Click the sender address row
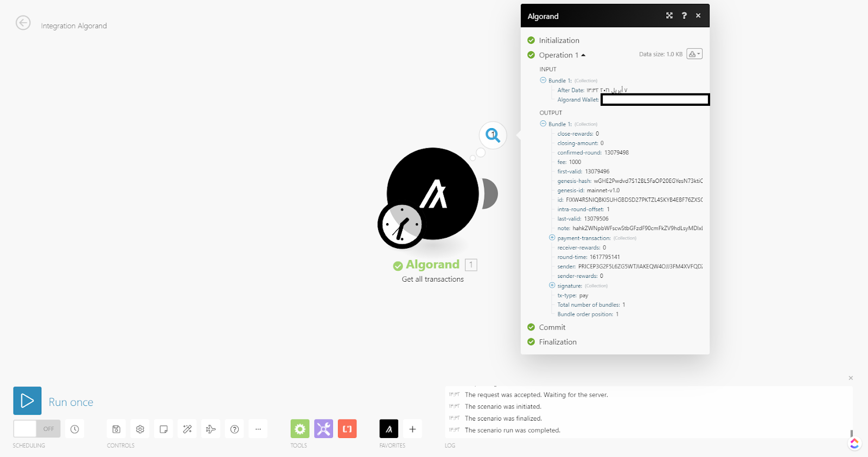Viewport: 868px width, 457px height. point(630,266)
